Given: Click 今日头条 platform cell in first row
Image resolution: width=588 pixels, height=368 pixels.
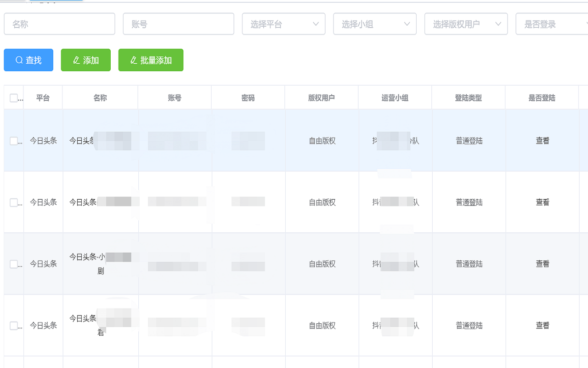Looking at the screenshot, I should coord(44,141).
